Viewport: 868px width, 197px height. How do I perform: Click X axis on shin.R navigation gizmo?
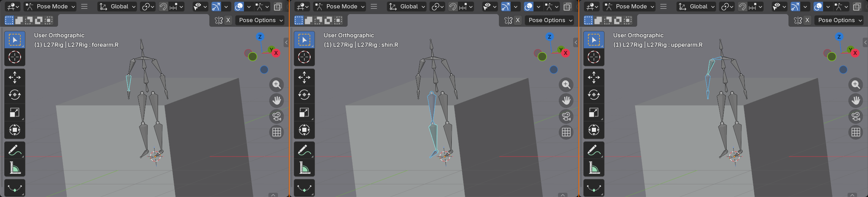pyautogui.click(x=565, y=53)
